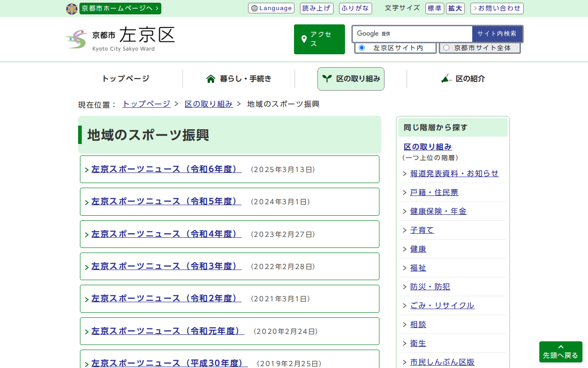The image size is (588, 368).
Task: Select the 左京区サイト内 radio button
Action: pos(362,48)
